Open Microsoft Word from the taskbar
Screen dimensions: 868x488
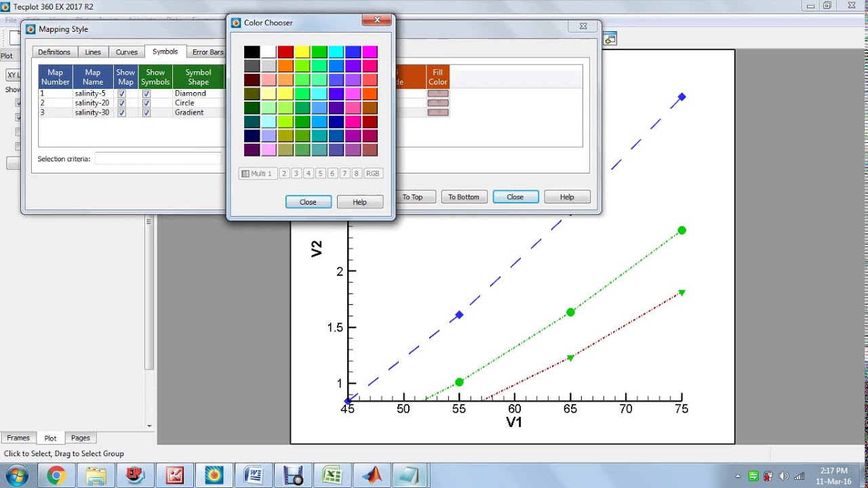[254, 476]
